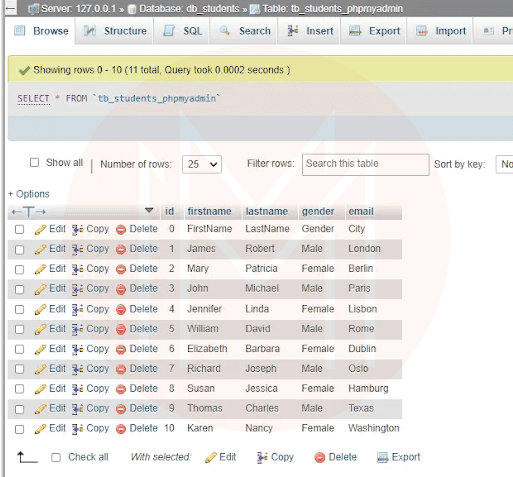Open the Browse tab

coord(41,31)
